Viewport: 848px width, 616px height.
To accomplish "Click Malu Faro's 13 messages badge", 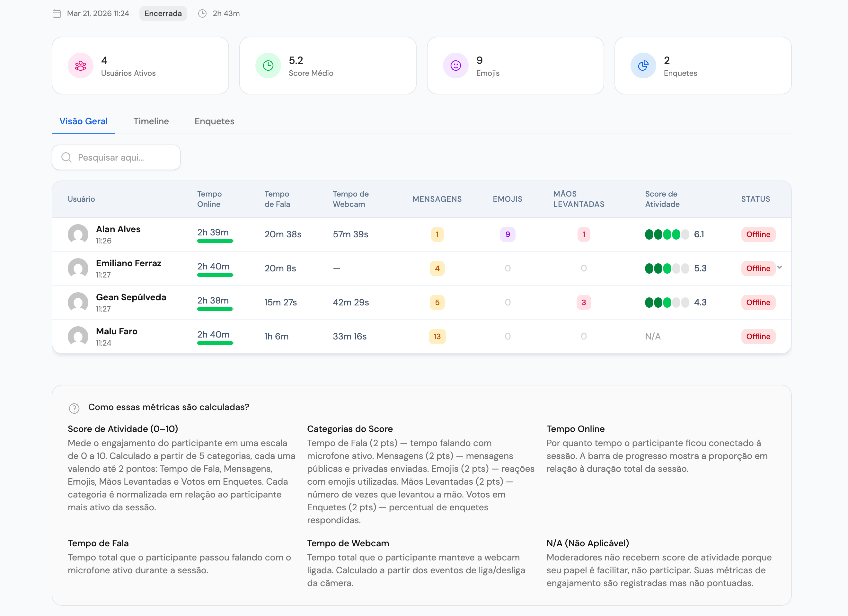I will 437,336.
